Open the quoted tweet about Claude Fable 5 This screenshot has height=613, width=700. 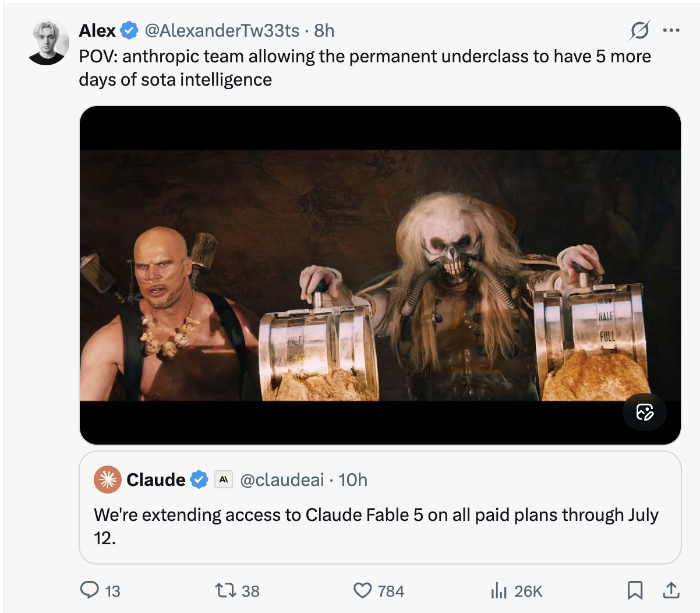(x=380, y=507)
